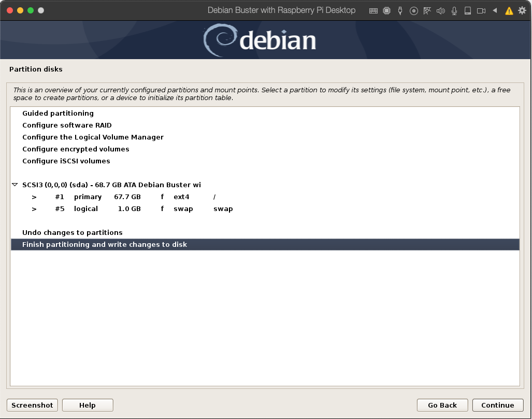This screenshot has width=532, height=419.
Task: Select Configure software RAID
Action: pos(265,125)
